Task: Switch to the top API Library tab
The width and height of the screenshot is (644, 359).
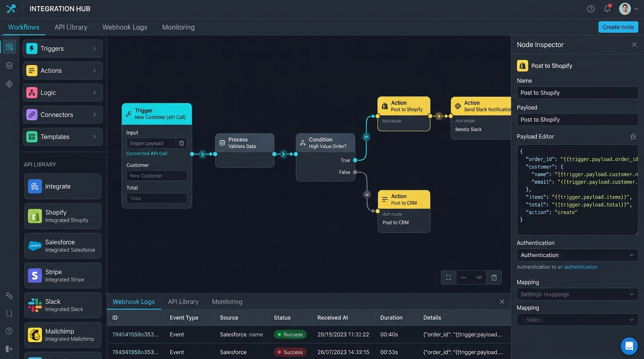Action: 71,27
